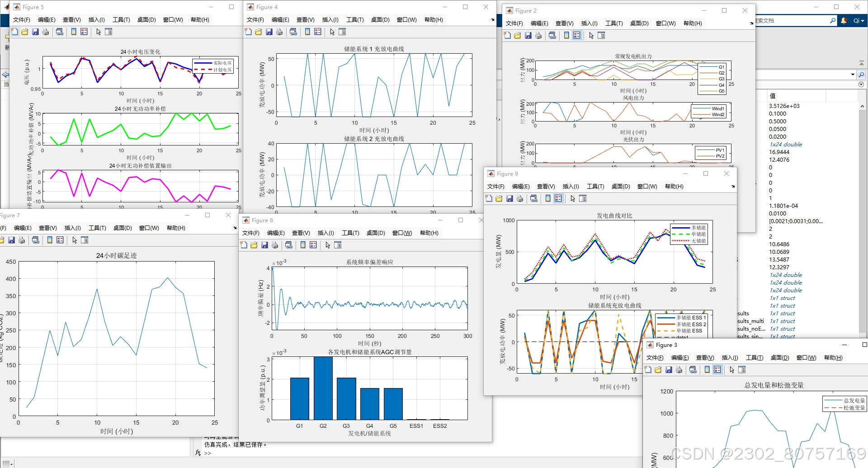Expand the address bar dropdown arrow
The image size is (868, 468).
(853, 75)
